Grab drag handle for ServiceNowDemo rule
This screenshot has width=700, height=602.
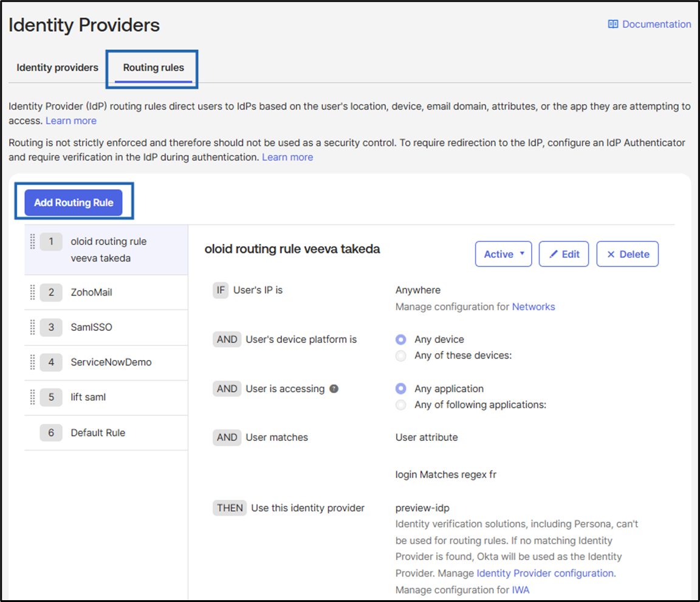click(x=33, y=362)
